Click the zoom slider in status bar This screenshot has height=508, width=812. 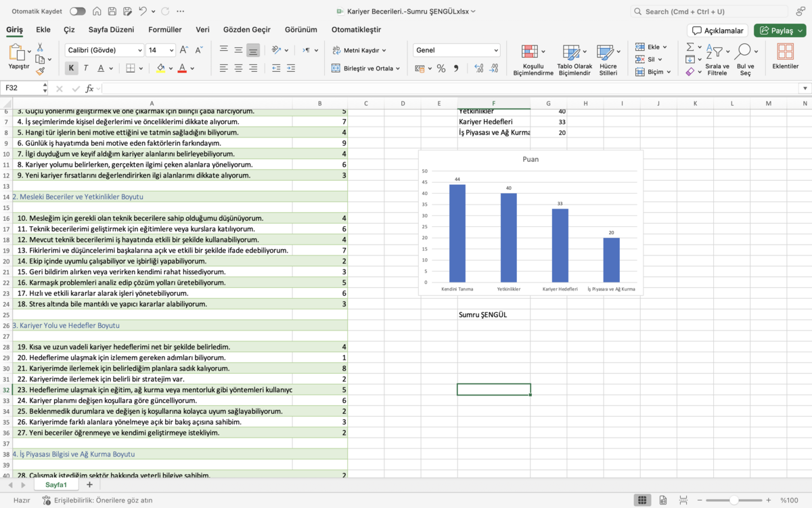tap(734, 500)
